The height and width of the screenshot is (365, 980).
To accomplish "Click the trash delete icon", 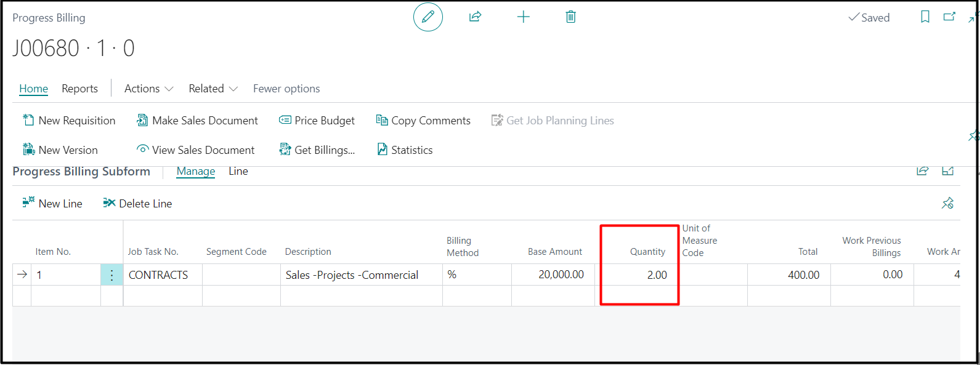I will click(570, 17).
